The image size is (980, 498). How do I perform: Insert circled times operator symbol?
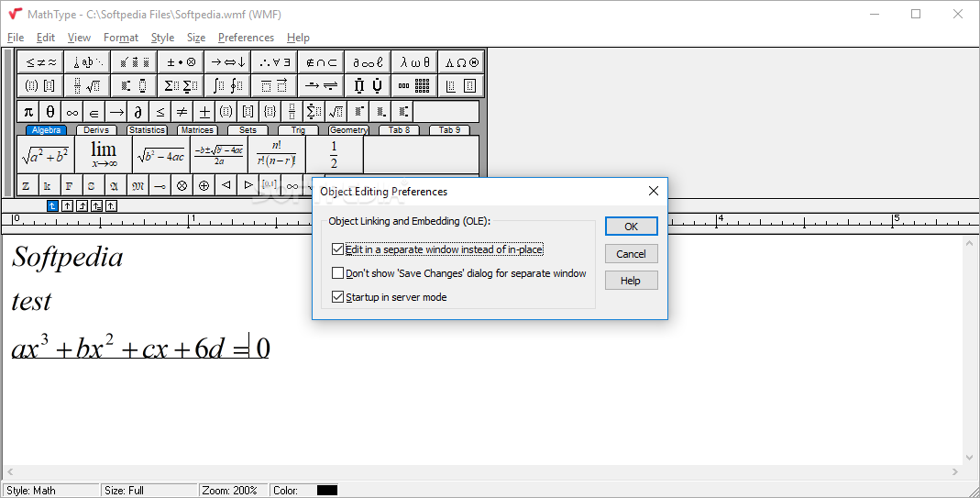(182, 186)
